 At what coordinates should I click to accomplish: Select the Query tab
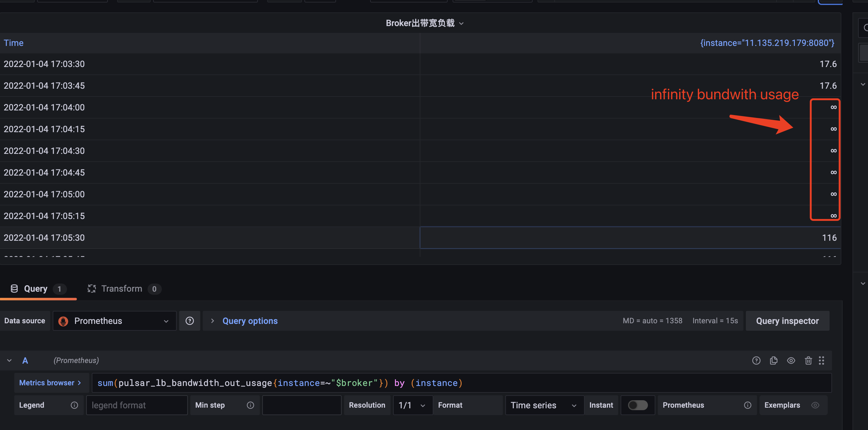coord(36,289)
